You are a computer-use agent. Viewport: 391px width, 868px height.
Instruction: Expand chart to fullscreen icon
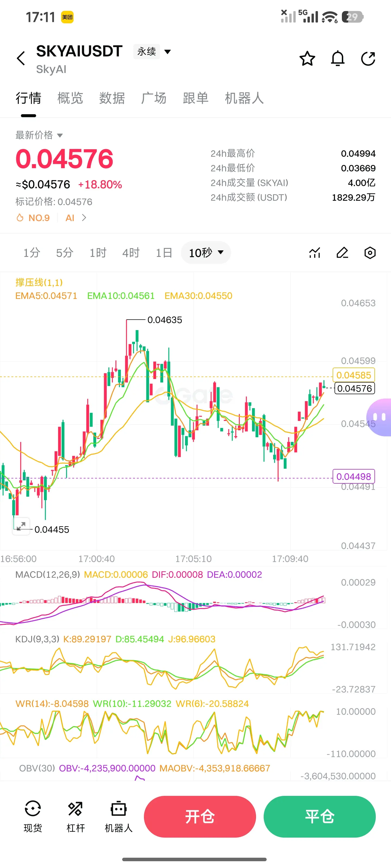21,526
